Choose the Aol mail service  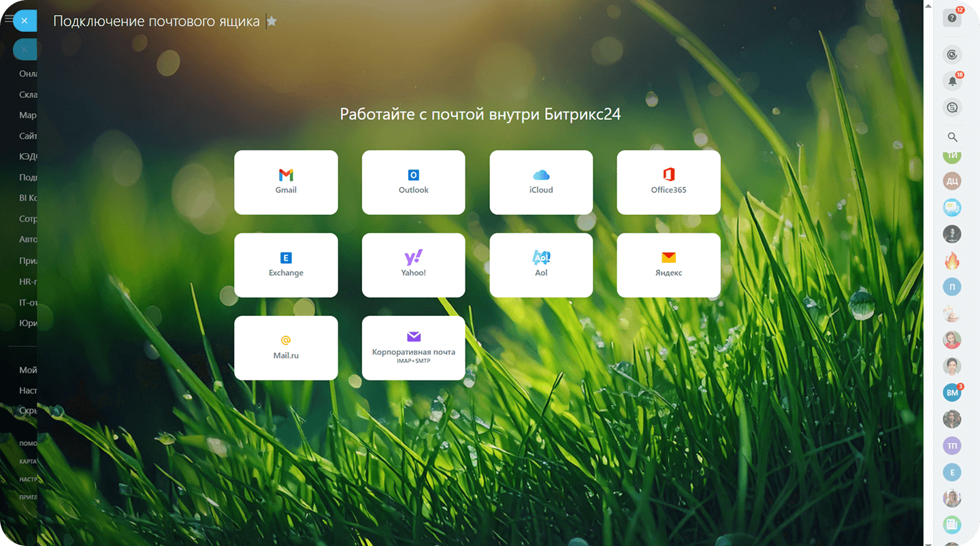click(541, 265)
